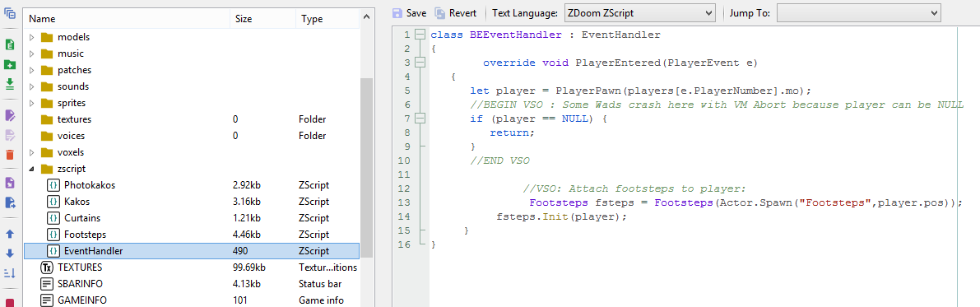Click the TEXTURES Tx entry icon
The width and height of the screenshot is (980, 307).
pyautogui.click(x=46, y=267)
